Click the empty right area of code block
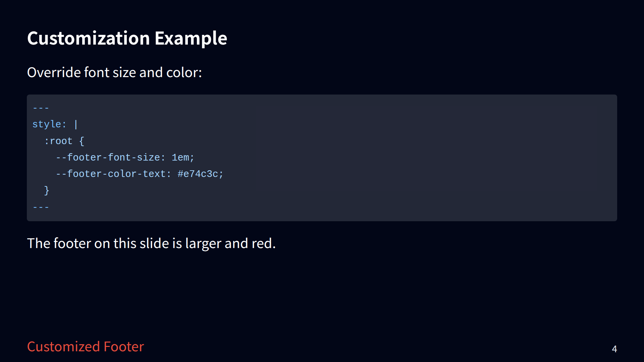The width and height of the screenshot is (644, 362). point(436,158)
